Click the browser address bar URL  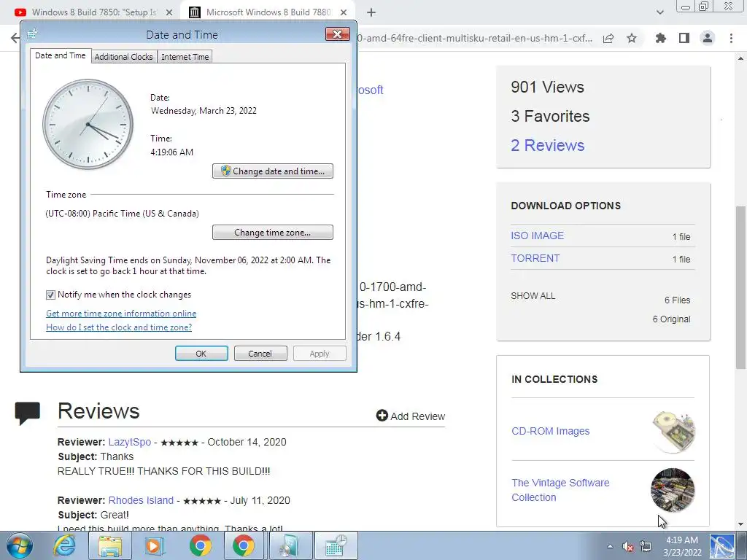pos(475,38)
